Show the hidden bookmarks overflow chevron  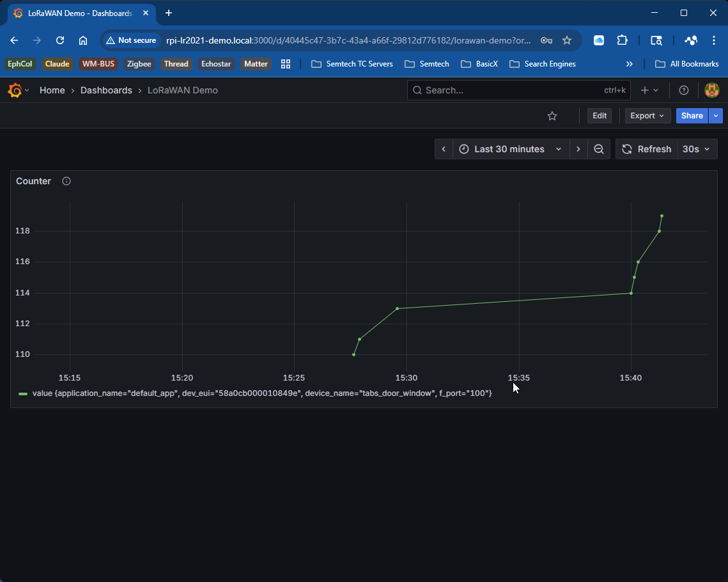(x=629, y=64)
